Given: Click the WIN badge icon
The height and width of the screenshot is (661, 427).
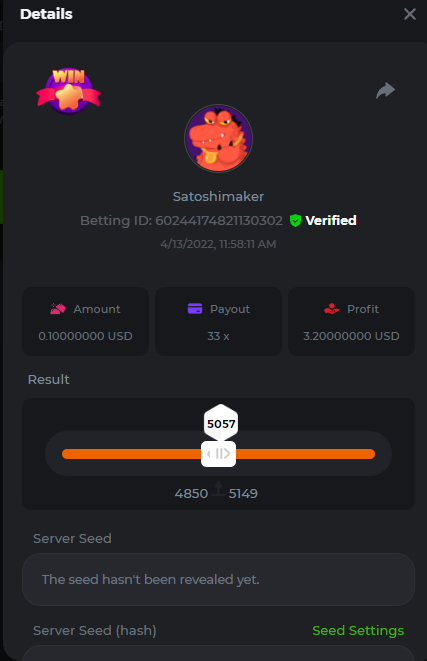Looking at the screenshot, I should coord(69,91).
